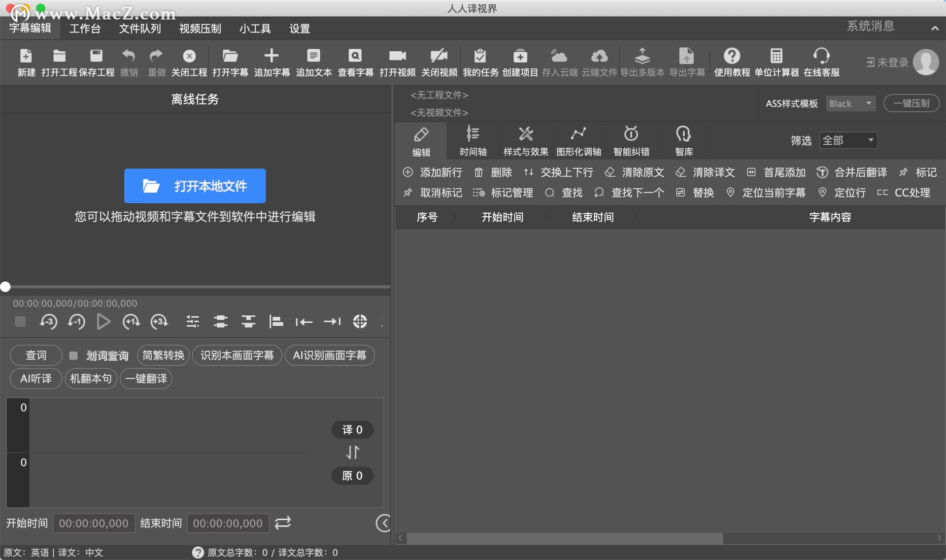Screen dimensions: 946x560
Task: Select the 样式与效果 tab
Action: 526,141
